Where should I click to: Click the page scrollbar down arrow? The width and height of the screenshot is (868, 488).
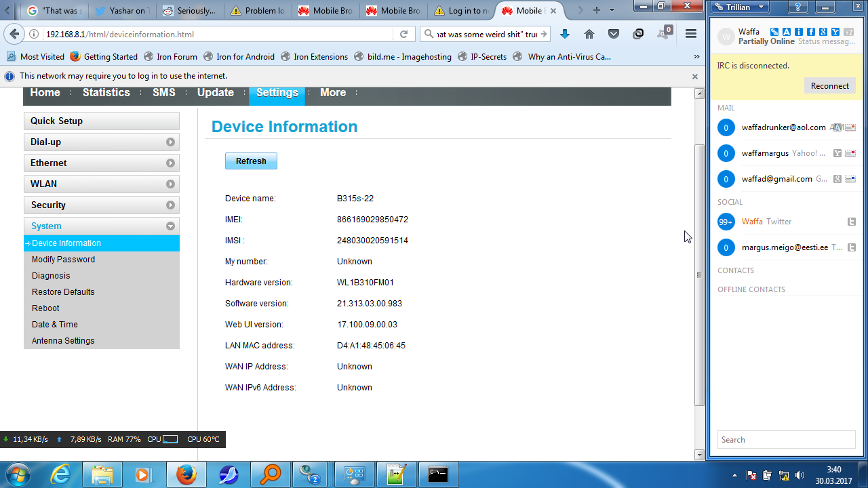pyautogui.click(x=700, y=455)
